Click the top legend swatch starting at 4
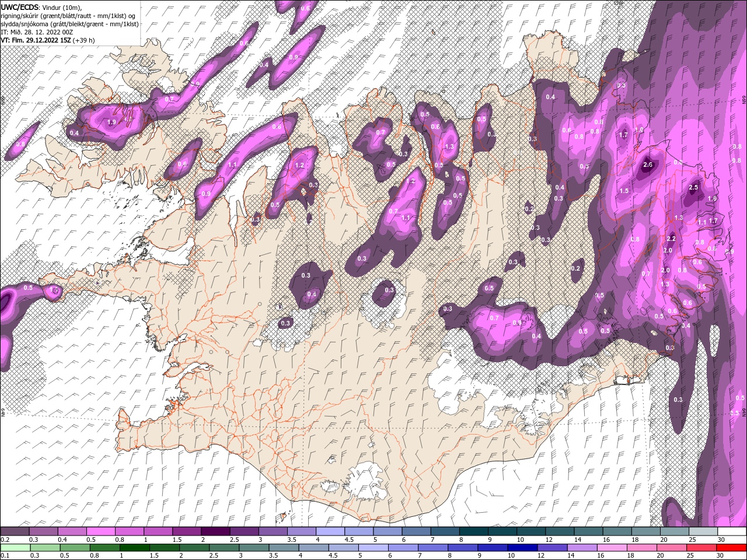Viewport: 747px width, 560px height. [x=330, y=531]
